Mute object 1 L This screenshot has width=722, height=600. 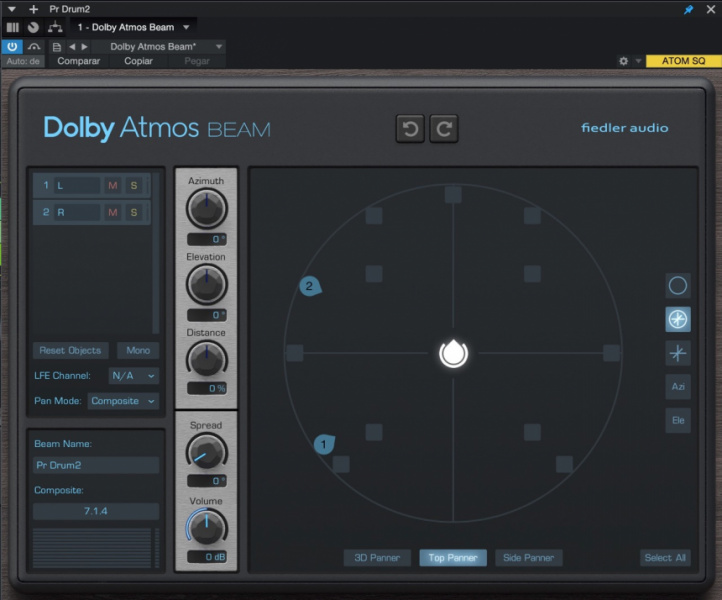point(113,186)
